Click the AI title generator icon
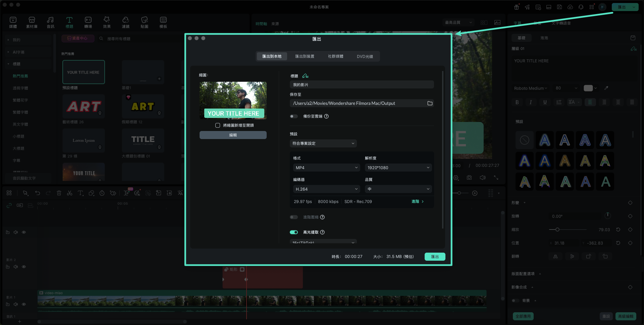644x325 pixels. point(305,76)
